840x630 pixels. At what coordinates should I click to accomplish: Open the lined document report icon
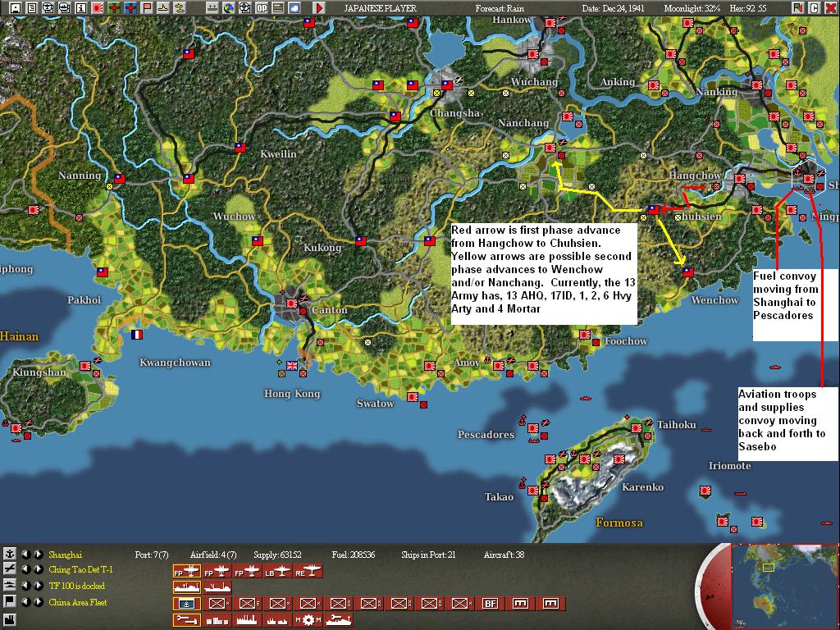(32, 8)
